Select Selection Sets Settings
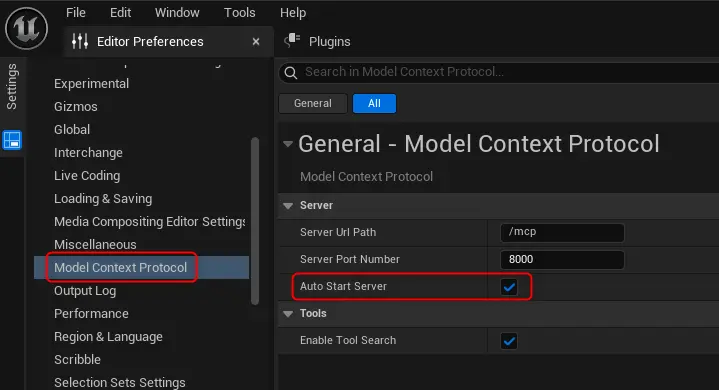Viewport: 719px width, 390px height. click(120, 382)
